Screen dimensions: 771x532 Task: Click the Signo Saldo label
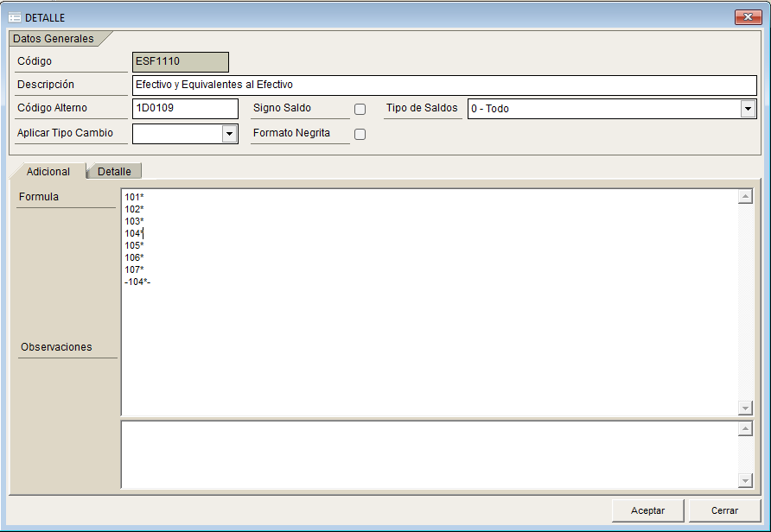[x=283, y=108]
